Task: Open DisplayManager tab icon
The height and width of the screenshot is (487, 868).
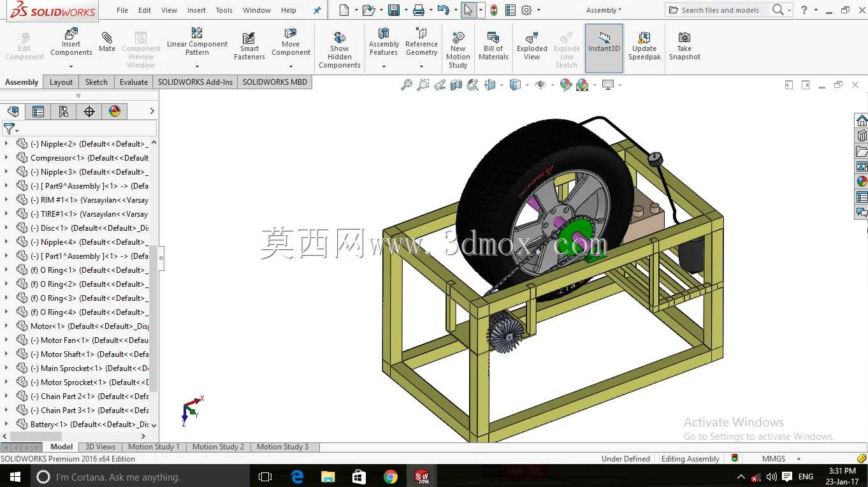Action: (115, 112)
